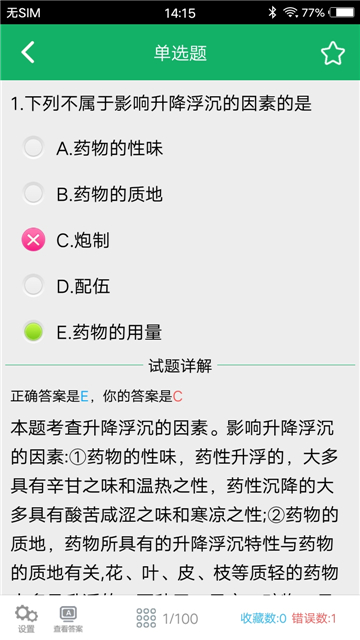Favorite this question with the star icon
The image size is (360, 640).
[333, 53]
